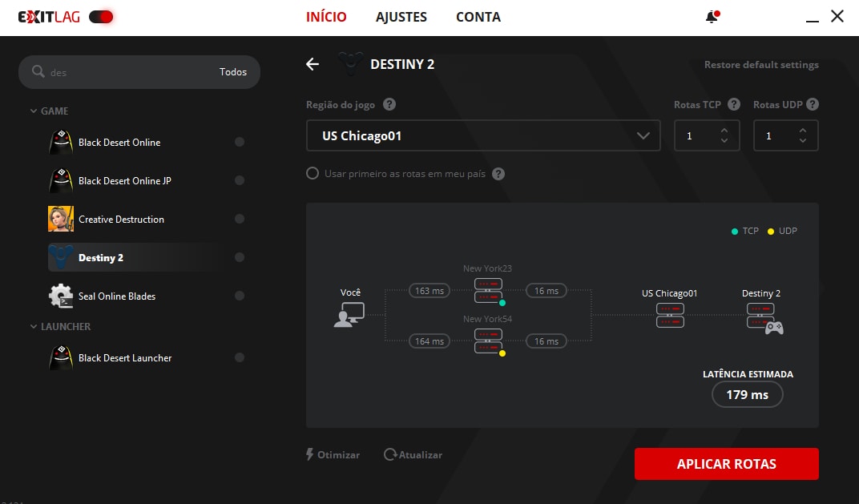The height and width of the screenshot is (504, 859).
Task: Enable 'Usar primeiro as rotas em meu país'
Action: click(313, 174)
